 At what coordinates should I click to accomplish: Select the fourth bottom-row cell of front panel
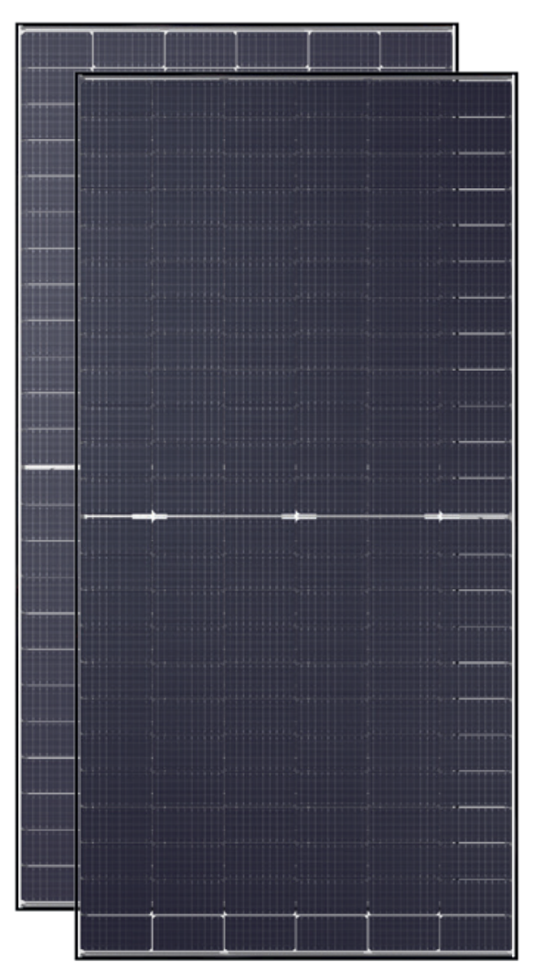pyautogui.click(x=331, y=933)
